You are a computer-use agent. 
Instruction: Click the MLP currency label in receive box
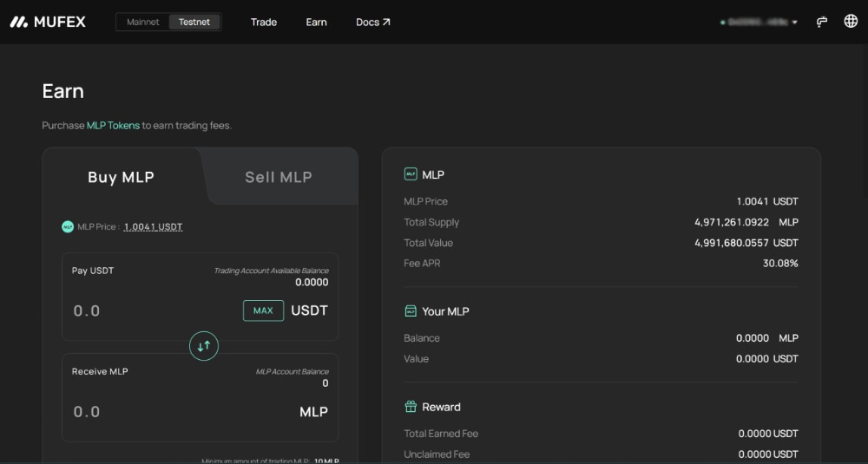[x=314, y=412]
